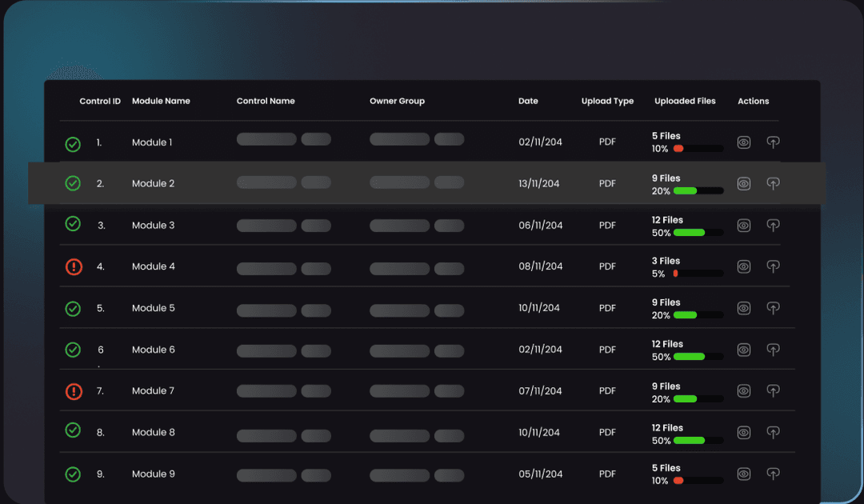Click the green check icon for Module 5
The image size is (864, 504).
click(73, 308)
